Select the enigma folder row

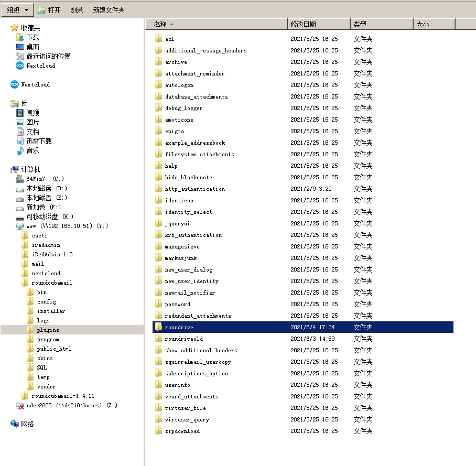click(x=303, y=131)
